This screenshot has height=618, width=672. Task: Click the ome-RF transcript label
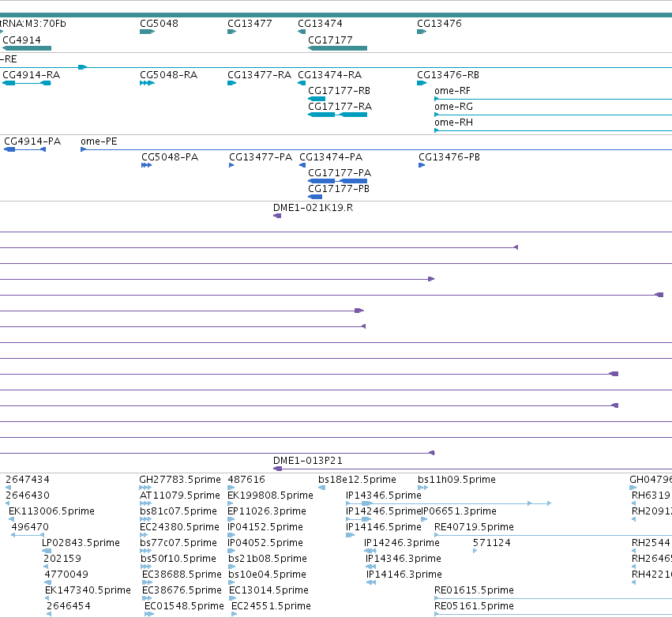coord(452,91)
